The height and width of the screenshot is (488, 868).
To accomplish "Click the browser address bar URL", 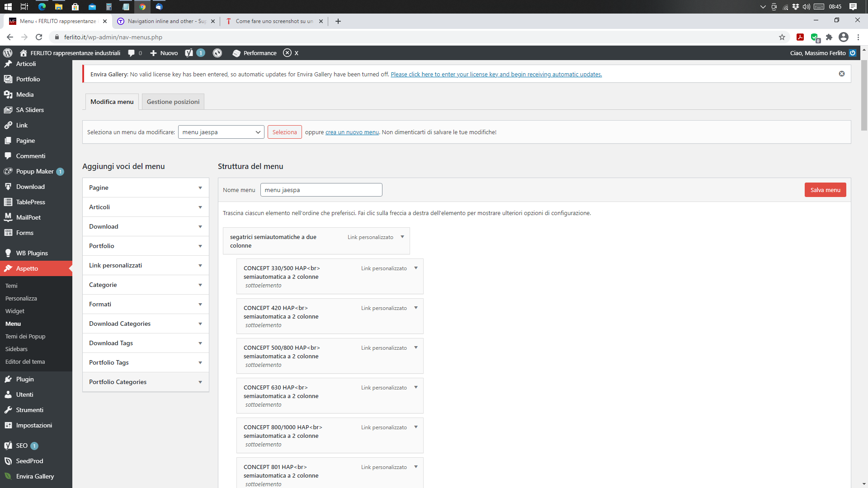I will 113,37.
